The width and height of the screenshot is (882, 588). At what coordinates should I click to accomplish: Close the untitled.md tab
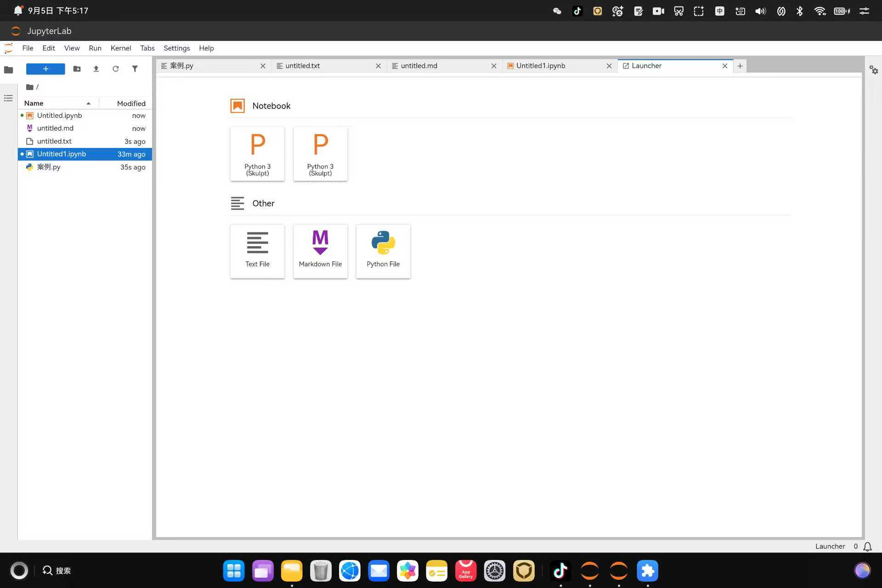[494, 66]
